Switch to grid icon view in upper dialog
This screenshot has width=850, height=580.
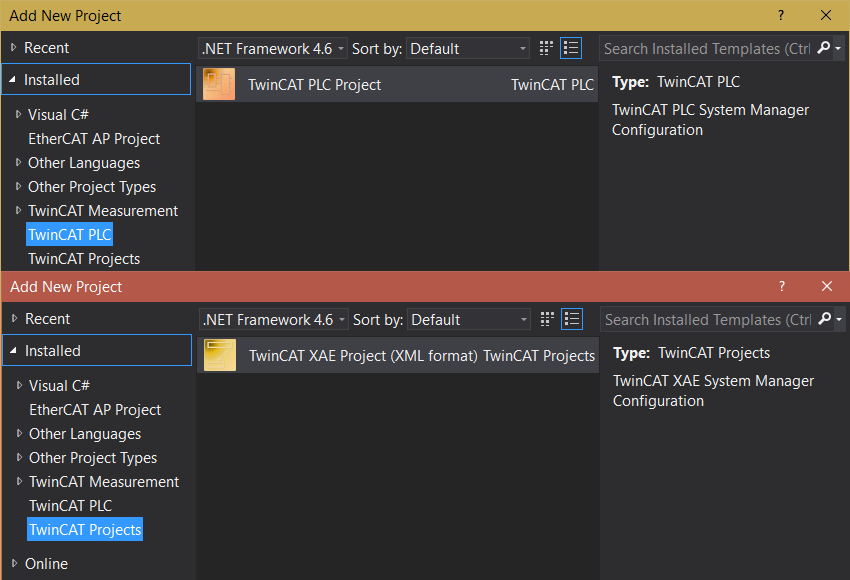click(546, 48)
